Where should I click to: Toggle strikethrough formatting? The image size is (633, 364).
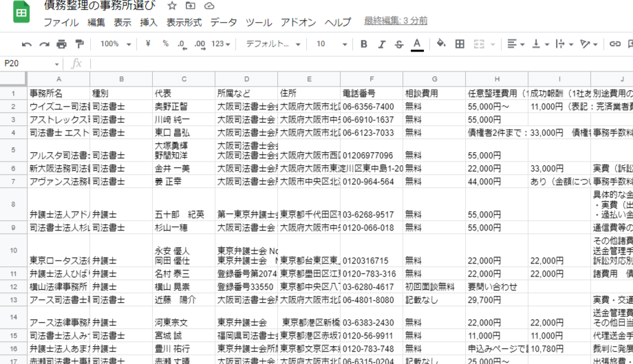(399, 44)
